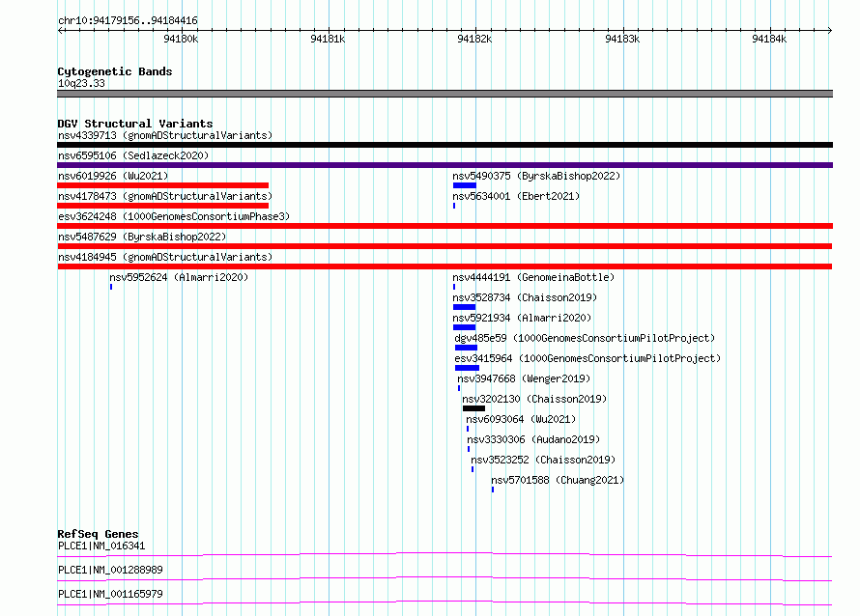Select the red bar under nsv4178473
Image resolution: width=860 pixels, height=616 pixels.
click(x=163, y=206)
